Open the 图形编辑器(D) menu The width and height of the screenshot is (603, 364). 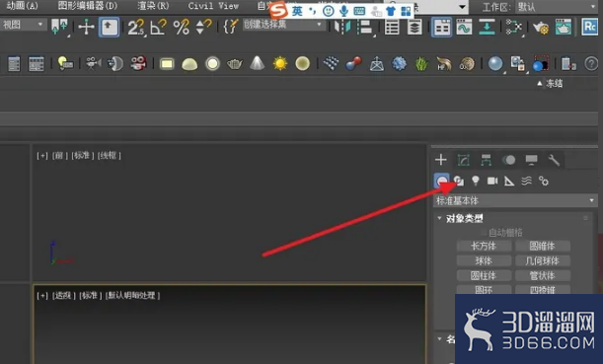(88, 6)
